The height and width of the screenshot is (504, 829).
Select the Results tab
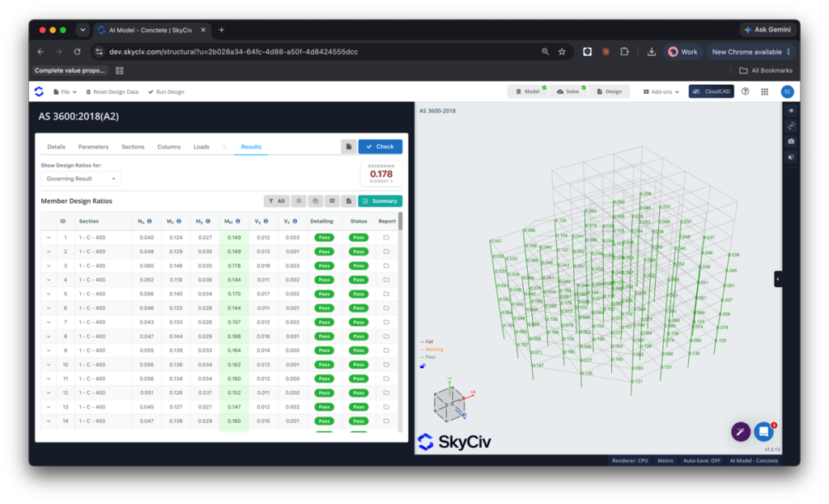pyautogui.click(x=251, y=147)
